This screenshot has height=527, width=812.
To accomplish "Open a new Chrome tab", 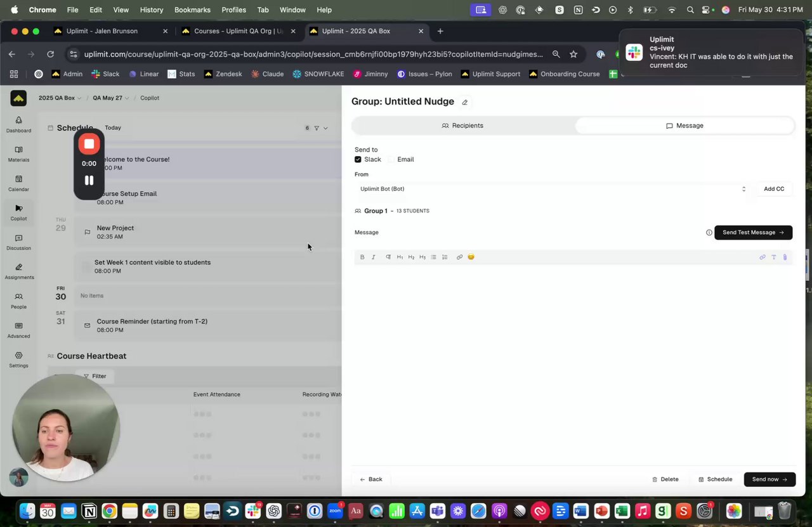I will [x=440, y=31].
